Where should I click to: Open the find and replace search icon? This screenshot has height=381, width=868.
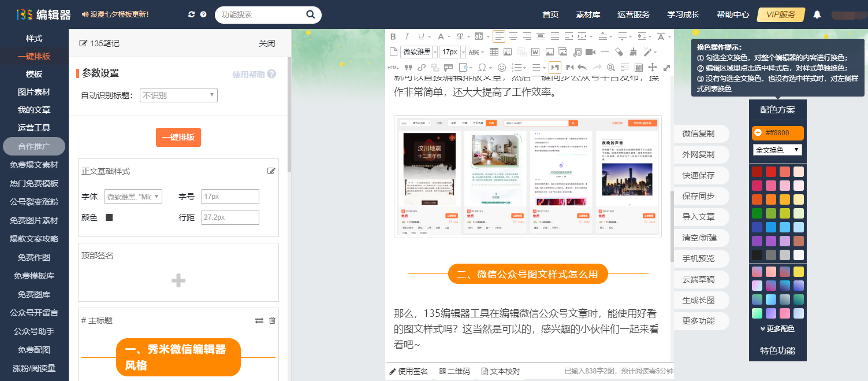[610, 67]
